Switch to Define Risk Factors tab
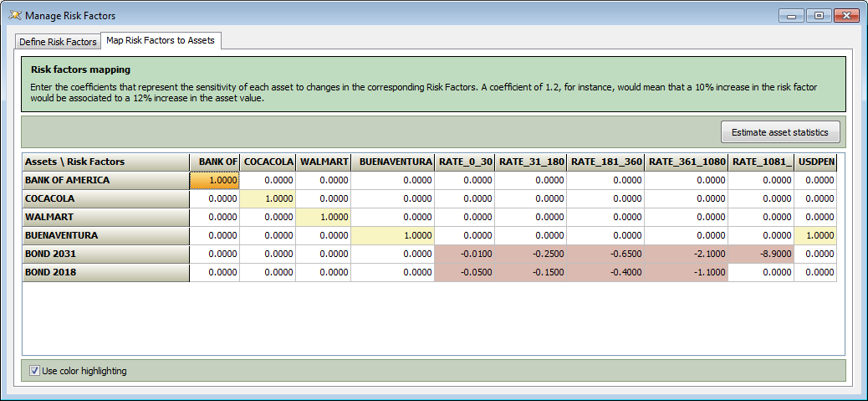 click(x=58, y=42)
